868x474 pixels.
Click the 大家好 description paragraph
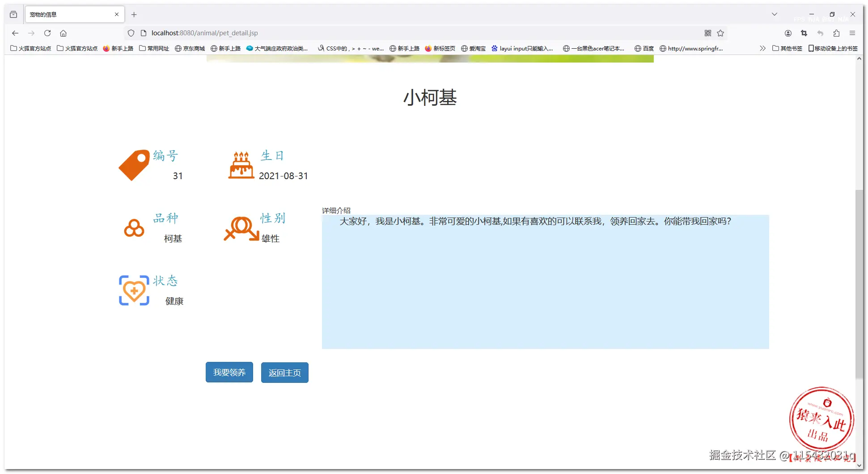[536, 221]
